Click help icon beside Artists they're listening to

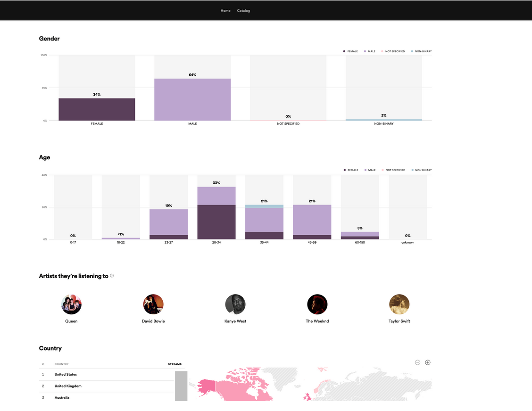point(112,276)
